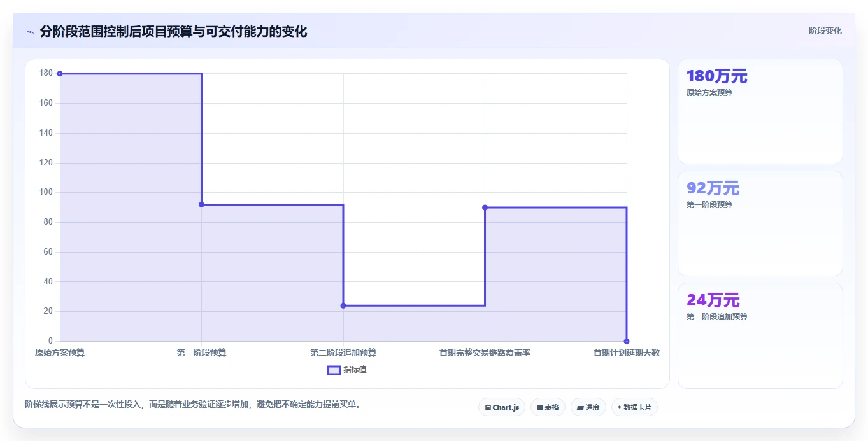Click the 指标值 legend color box
This screenshot has height=441, width=868.
click(x=334, y=370)
